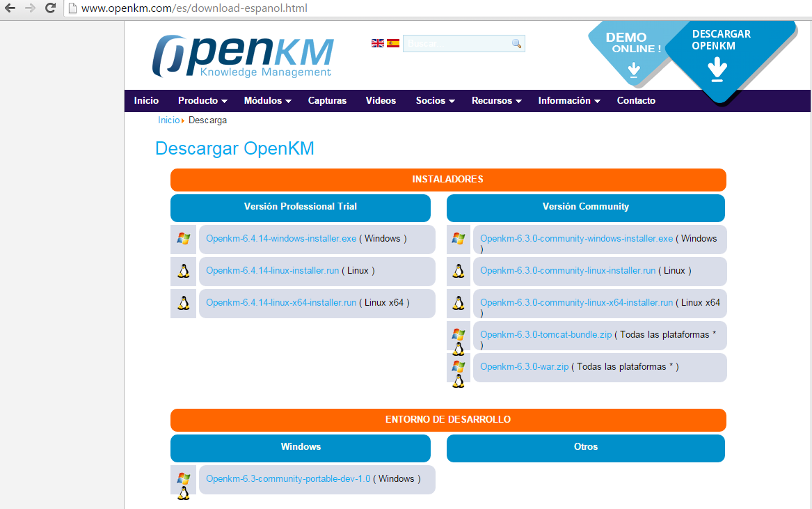Focus the Buscar search input field
Image resolution: width=812 pixels, height=509 pixels.
[x=457, y=44]
